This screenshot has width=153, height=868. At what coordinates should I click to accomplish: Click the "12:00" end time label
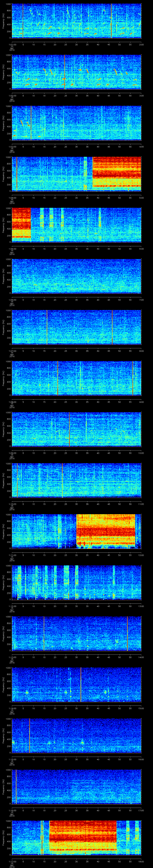click(x=141, y=555)
